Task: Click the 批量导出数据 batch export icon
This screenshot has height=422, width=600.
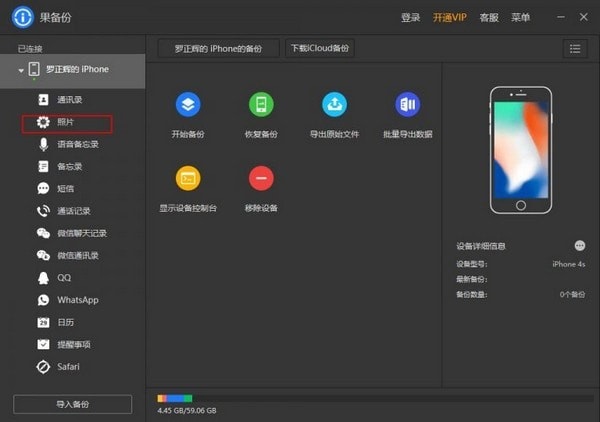Action: pos(407,104)
